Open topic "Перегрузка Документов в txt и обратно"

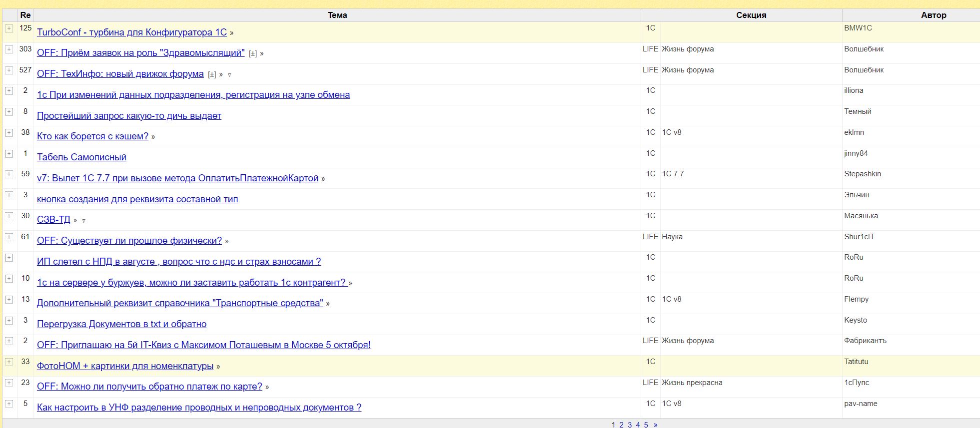click(121, 324)
